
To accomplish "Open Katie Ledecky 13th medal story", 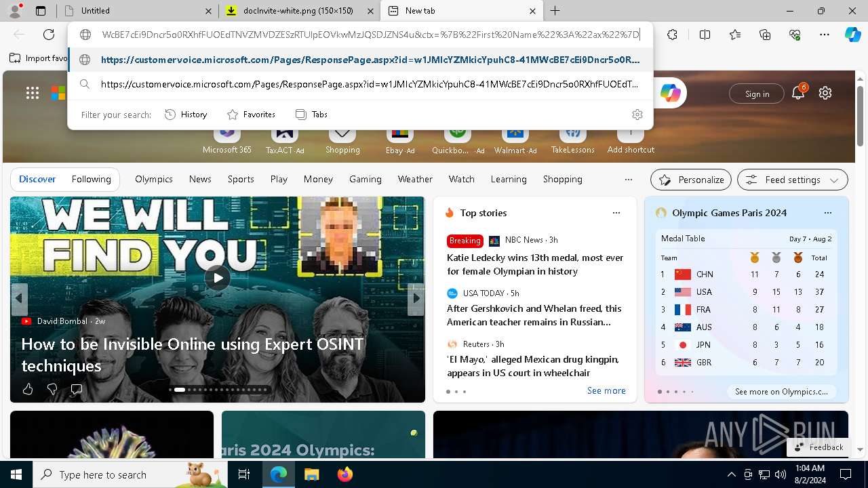I will coord(535,264).
